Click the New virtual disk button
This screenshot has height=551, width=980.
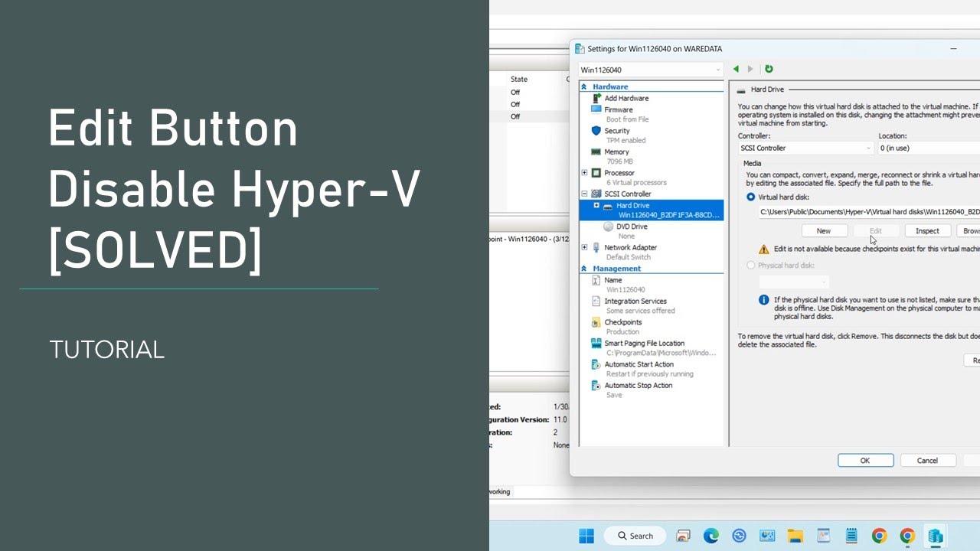[x=824, y=230]
